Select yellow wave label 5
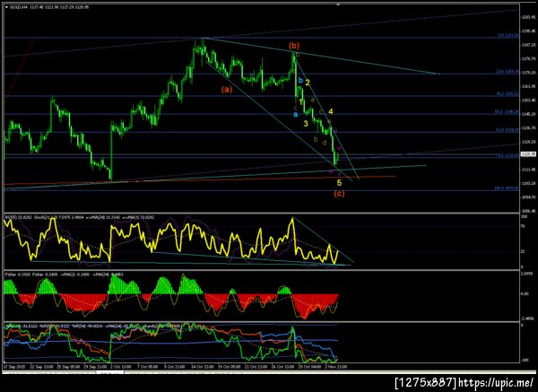Screen dimensions: 538x392 (x=339, y=183)
